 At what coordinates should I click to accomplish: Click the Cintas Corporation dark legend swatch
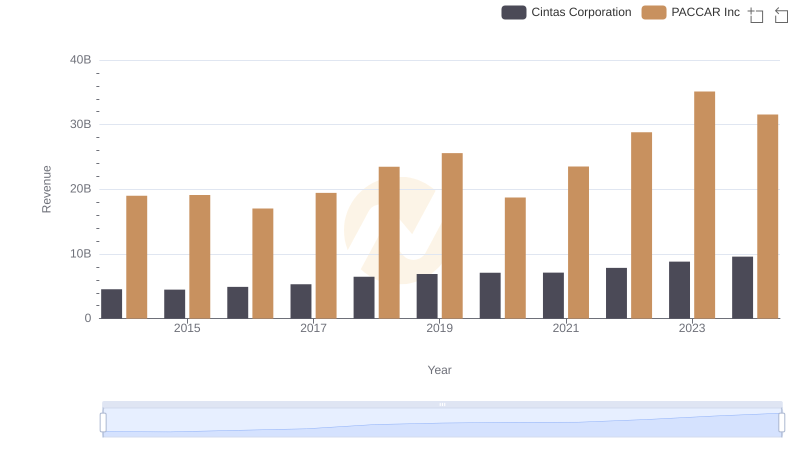(514, 12)
